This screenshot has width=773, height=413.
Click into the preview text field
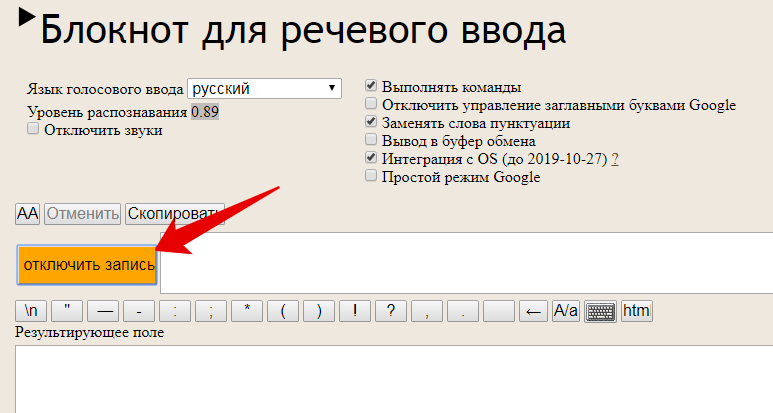[466, 263]
